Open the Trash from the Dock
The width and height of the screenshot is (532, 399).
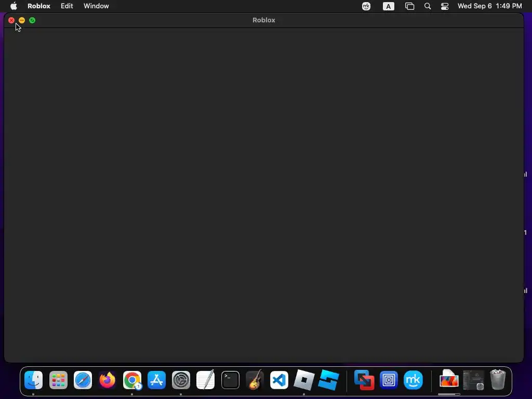click(498, 380)
